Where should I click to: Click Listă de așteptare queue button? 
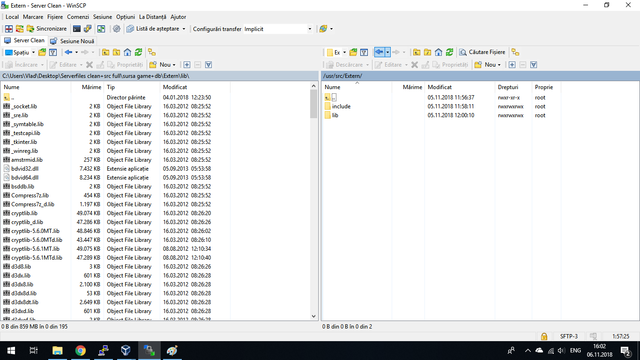tap(153, 29)
